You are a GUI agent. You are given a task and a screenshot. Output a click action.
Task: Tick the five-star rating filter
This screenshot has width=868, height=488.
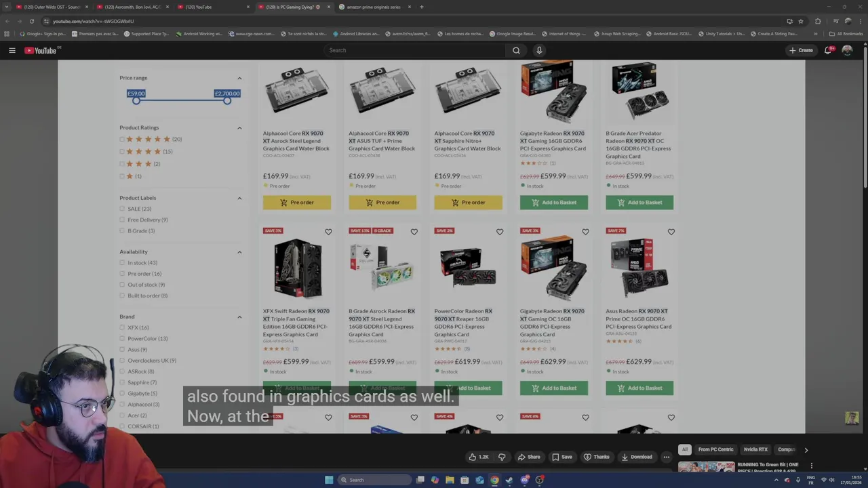[x=122, y=139]
